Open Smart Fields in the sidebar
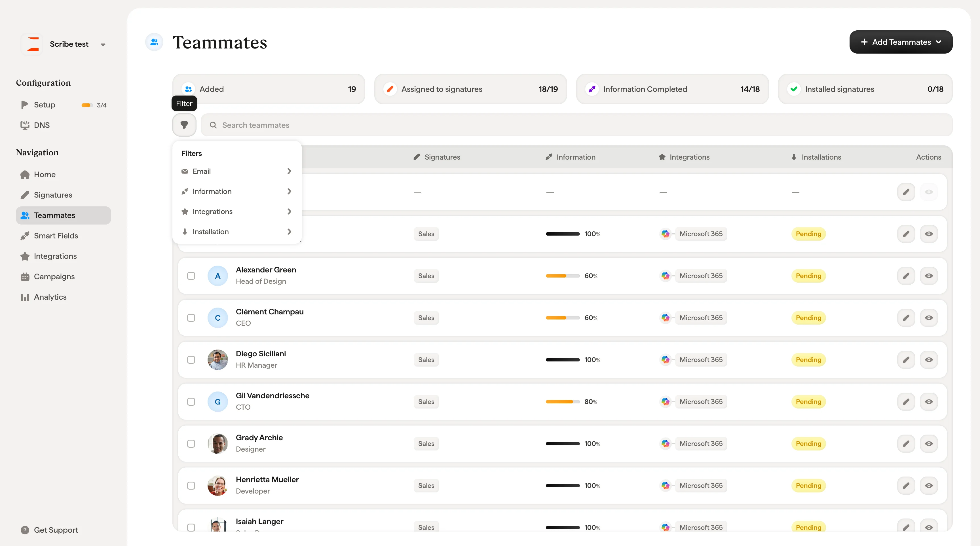Screen dimensions: 980x546 tap(64, 236)
